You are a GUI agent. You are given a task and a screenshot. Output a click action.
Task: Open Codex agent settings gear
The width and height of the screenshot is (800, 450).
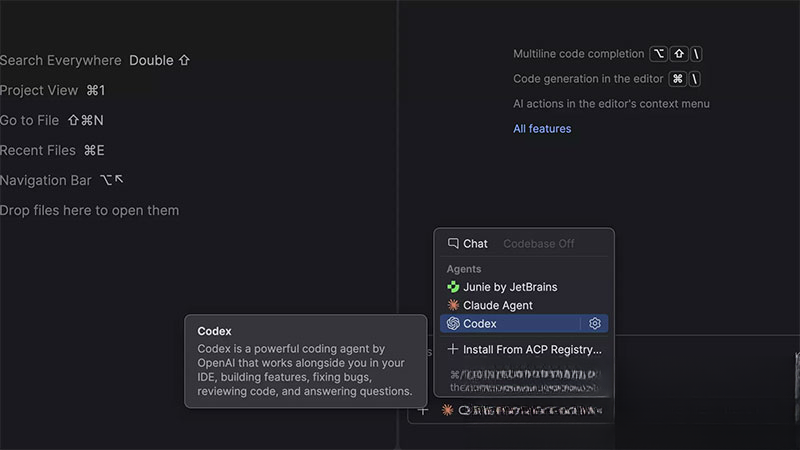tap(594, 323)
